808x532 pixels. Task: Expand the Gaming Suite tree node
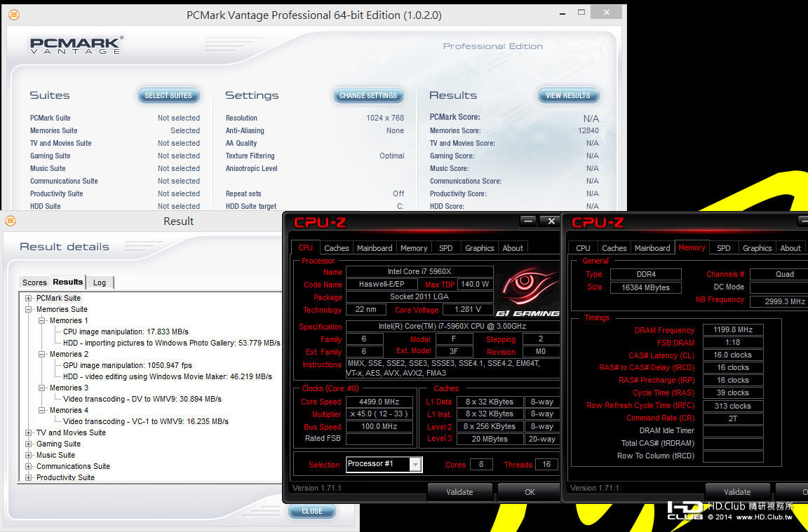pos(29,444)
